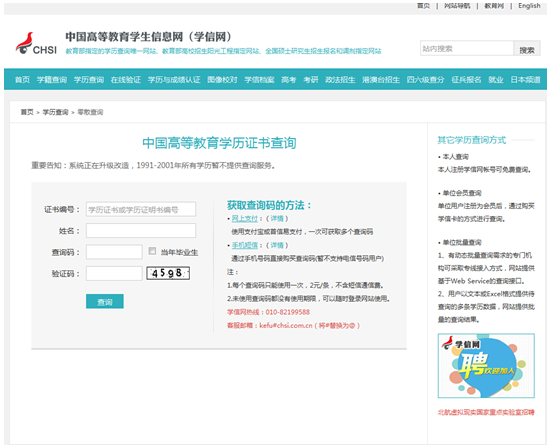Open the 首页 tab in teal navigation bar
This screenshot has height=445, width=547.
[22, 80]
